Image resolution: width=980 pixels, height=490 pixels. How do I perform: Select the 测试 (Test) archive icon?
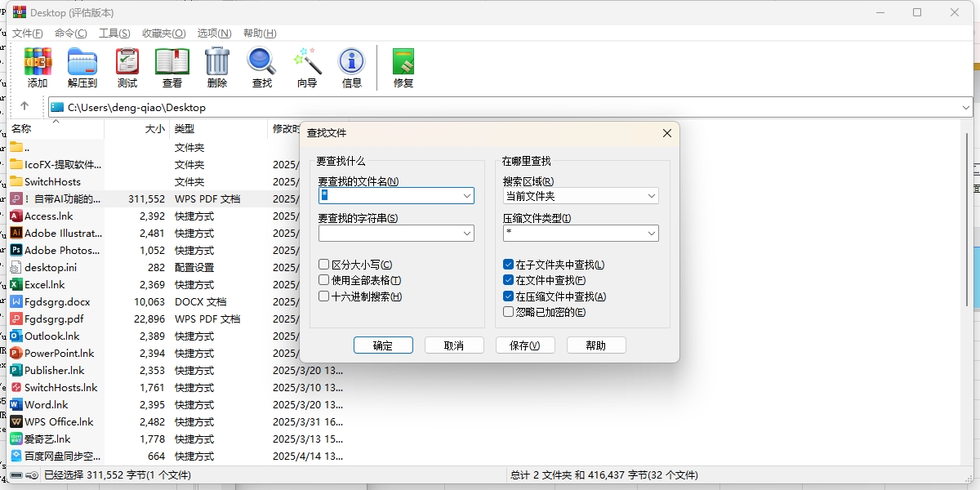point(127,65)
